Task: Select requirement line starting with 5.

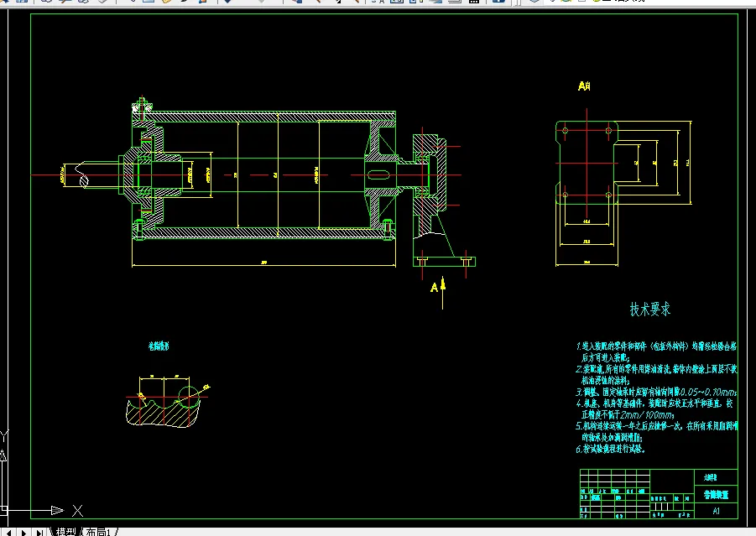Action: tap(656, 426)
